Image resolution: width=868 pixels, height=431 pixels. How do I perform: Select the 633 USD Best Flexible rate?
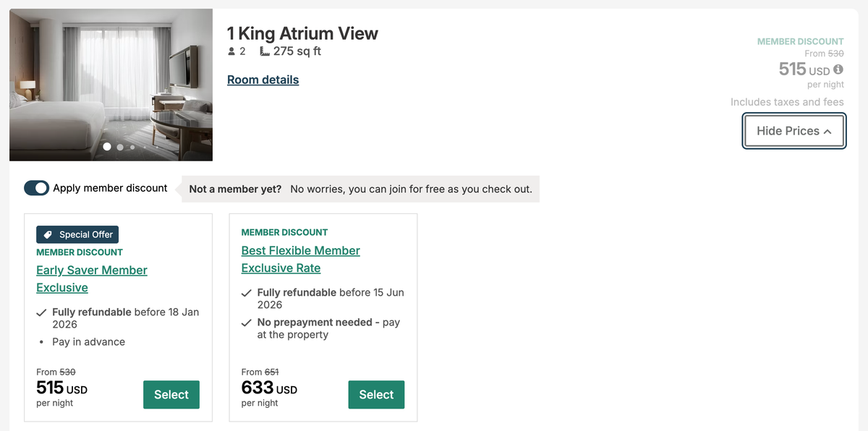[376, 395]
